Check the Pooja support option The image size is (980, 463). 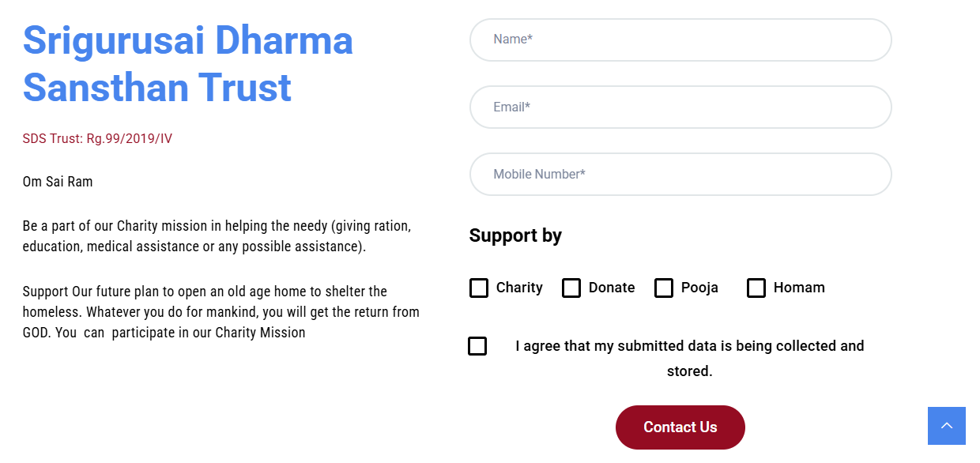tap(663, 288)
